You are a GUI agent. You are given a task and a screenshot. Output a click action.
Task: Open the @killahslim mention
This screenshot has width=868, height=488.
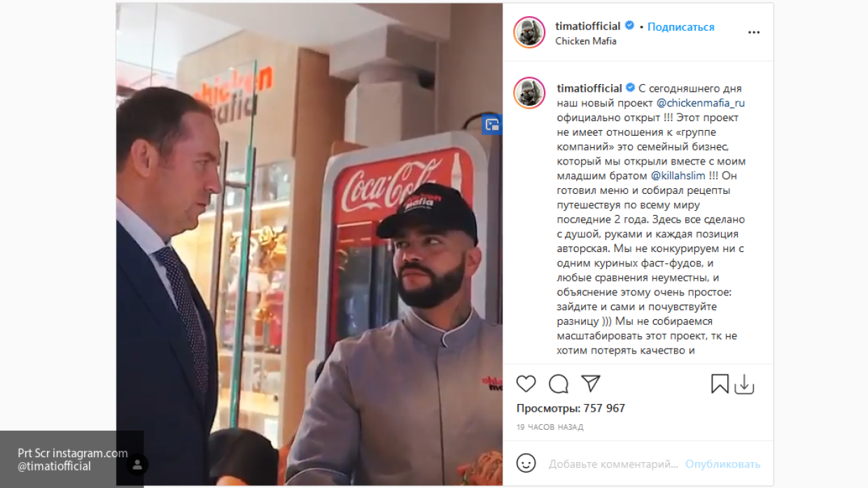678,176
